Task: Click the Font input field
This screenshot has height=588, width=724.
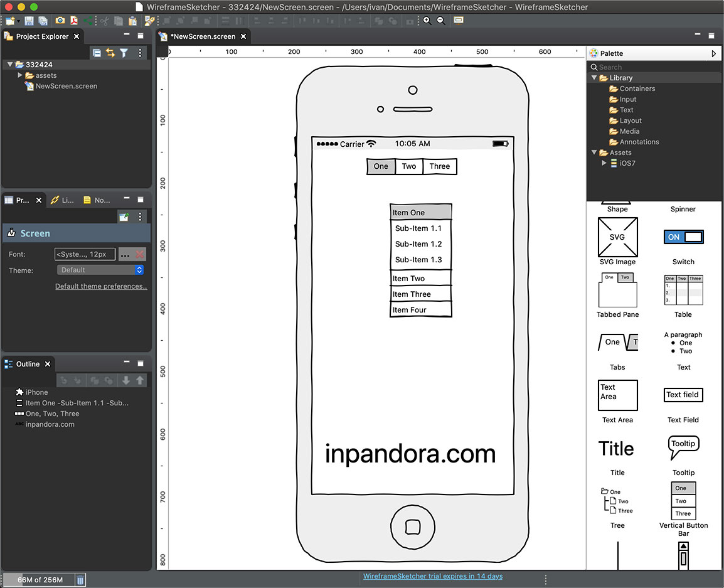Action: tap(85, 254)
